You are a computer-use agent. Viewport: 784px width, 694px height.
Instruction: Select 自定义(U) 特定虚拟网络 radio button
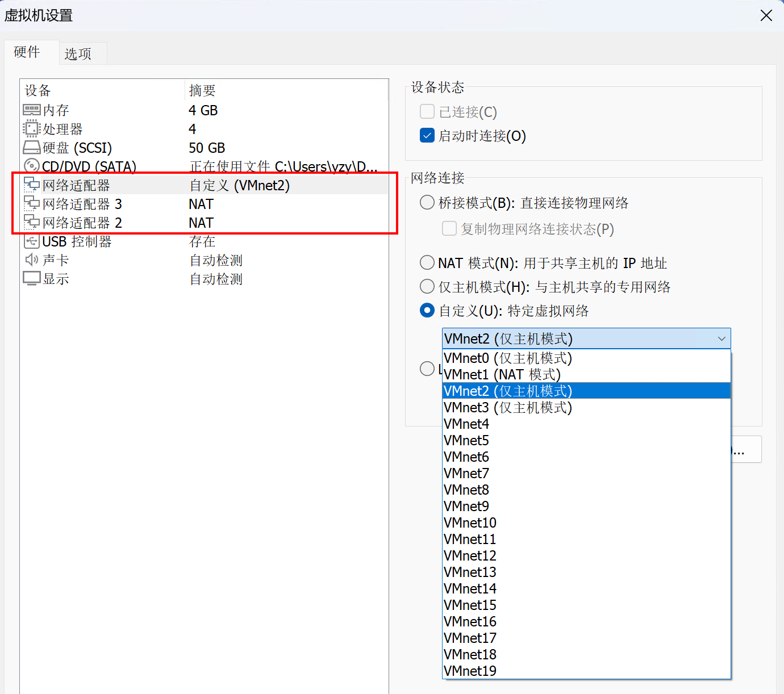[427, 310]
